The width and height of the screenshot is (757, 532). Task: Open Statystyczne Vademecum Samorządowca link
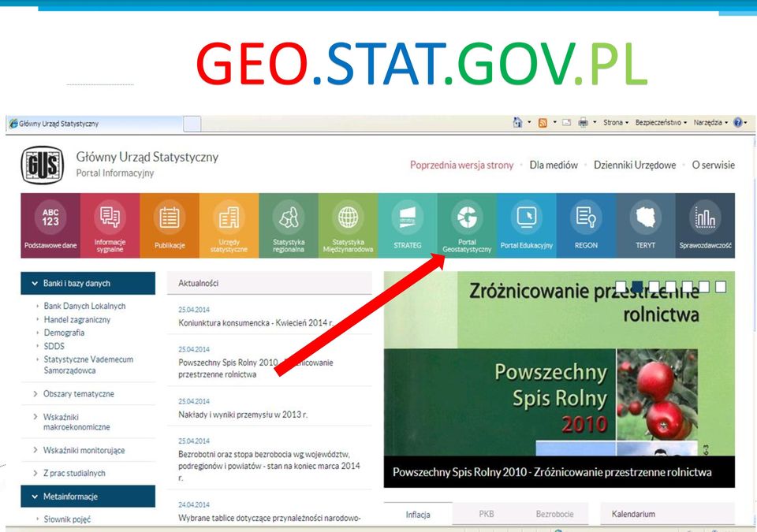pyautogui.click(x=88, y=365)
